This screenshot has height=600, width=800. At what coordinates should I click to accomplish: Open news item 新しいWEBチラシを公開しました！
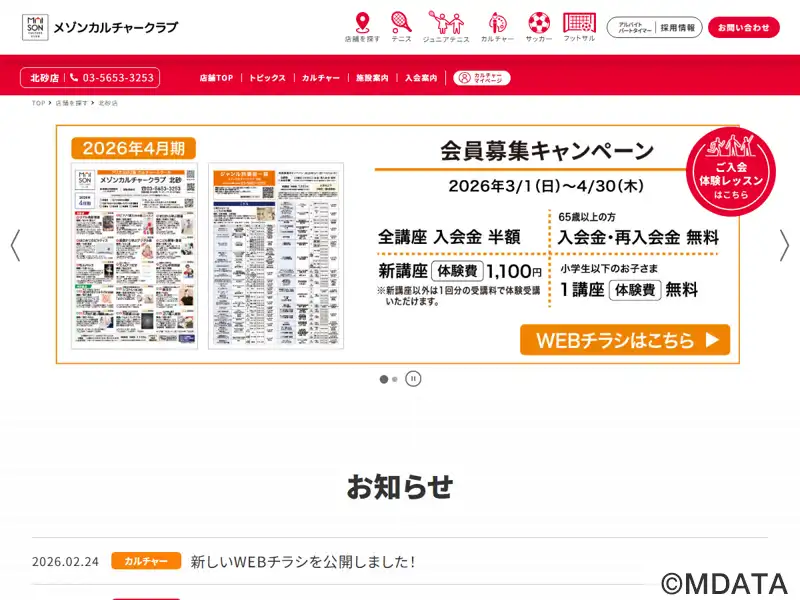pyautogui.click(x=302, y=562)
